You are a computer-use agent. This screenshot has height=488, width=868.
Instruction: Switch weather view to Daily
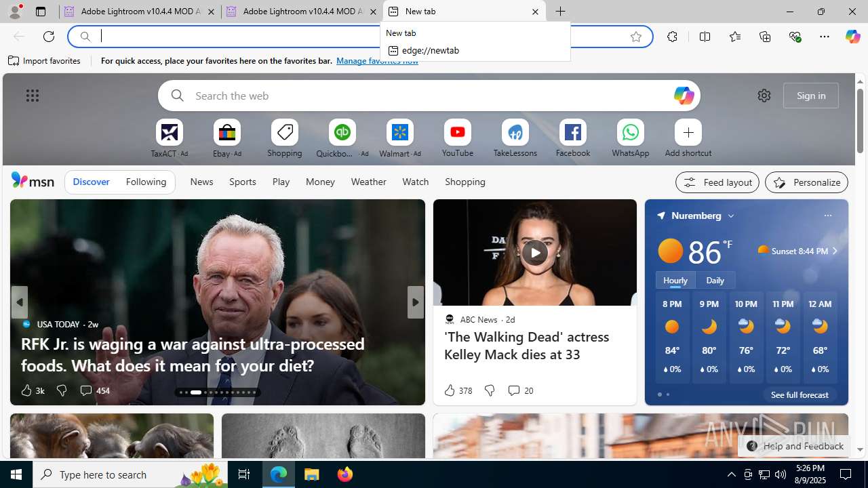click(715, 280)
